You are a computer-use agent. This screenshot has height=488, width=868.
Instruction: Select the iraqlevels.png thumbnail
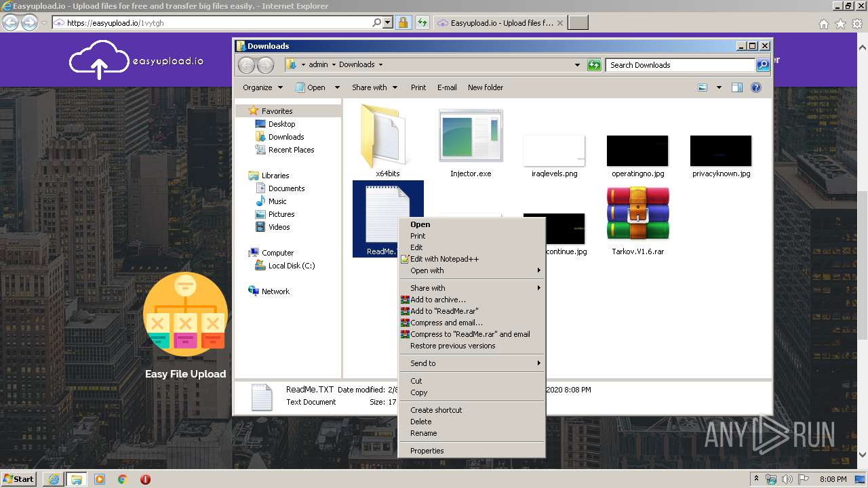point(554,150)
